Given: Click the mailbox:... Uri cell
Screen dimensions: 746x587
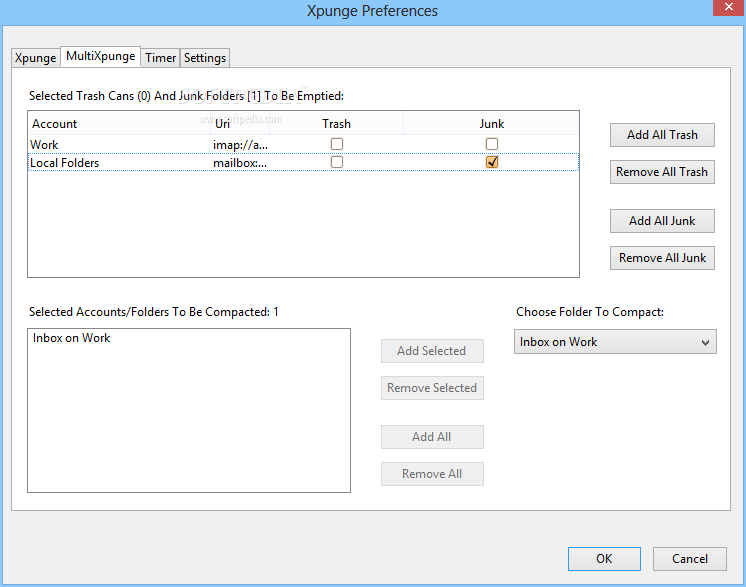Looking at the screenshot, I should (x=240, y=163).
